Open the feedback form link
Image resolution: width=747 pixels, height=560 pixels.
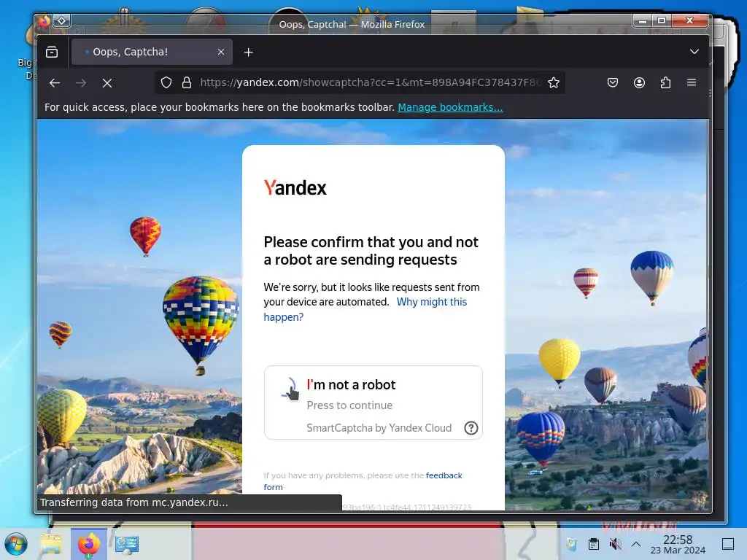[363, 481]
